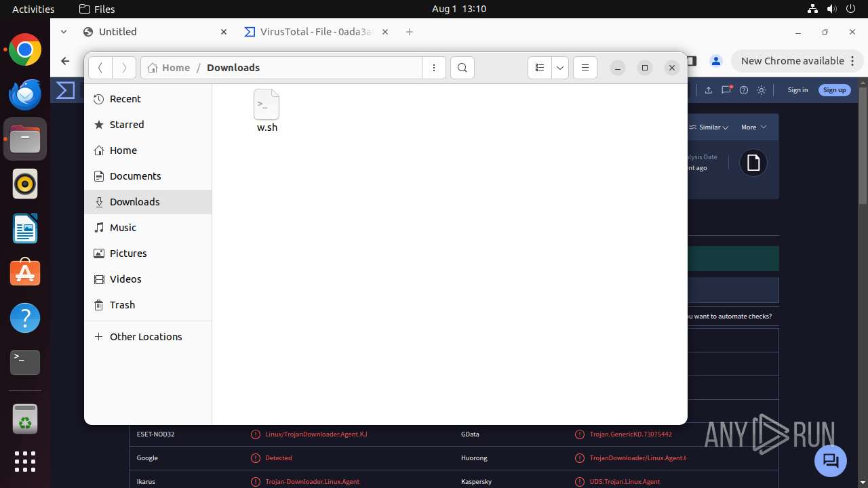Open Files app from the dock

click(x=25, y=139)
